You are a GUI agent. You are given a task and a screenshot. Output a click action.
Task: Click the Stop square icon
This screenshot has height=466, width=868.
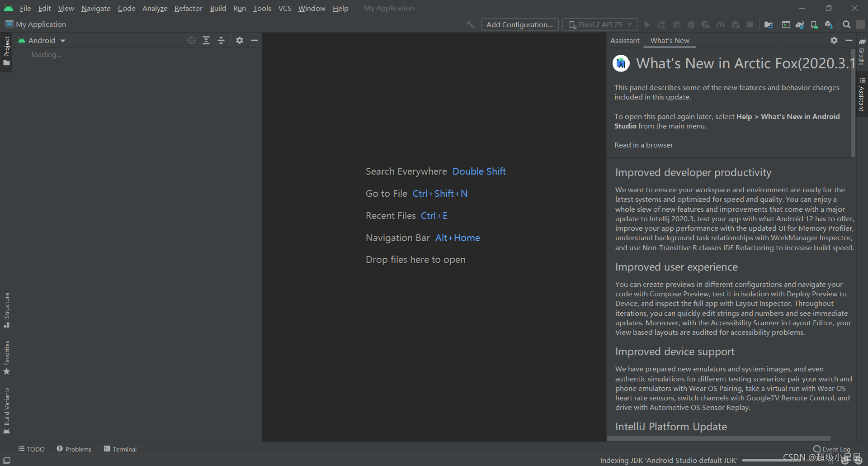click(x=750, y=24)
